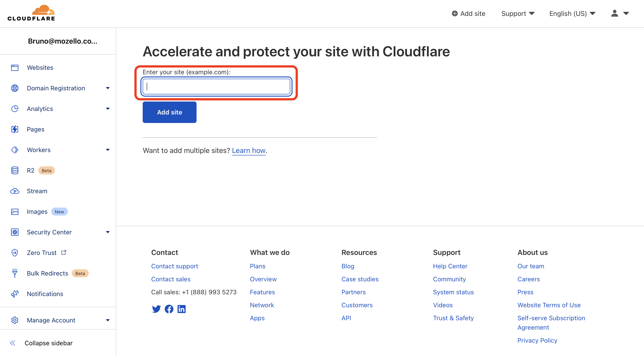Click the Zero Trust external link icon
The image size is (644, 356).
pos(64,252)
